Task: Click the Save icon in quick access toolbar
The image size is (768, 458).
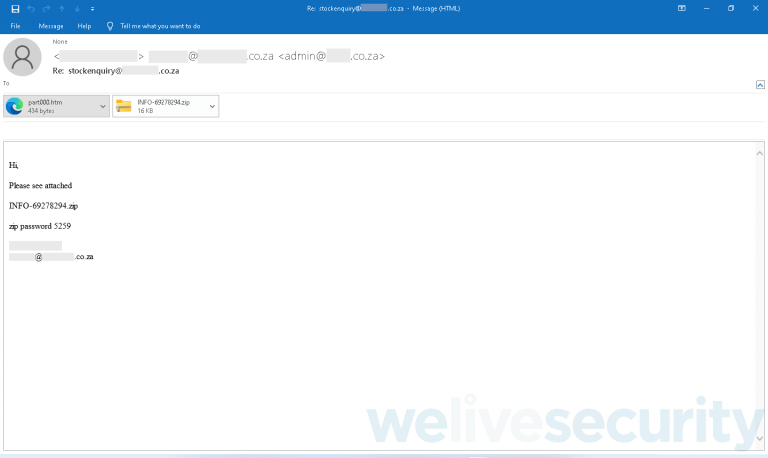Action: 15,8
